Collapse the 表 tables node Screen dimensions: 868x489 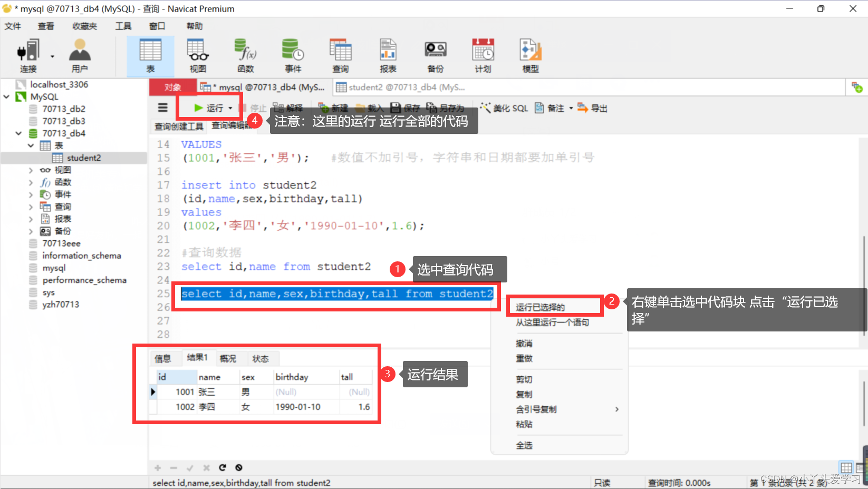31,145
